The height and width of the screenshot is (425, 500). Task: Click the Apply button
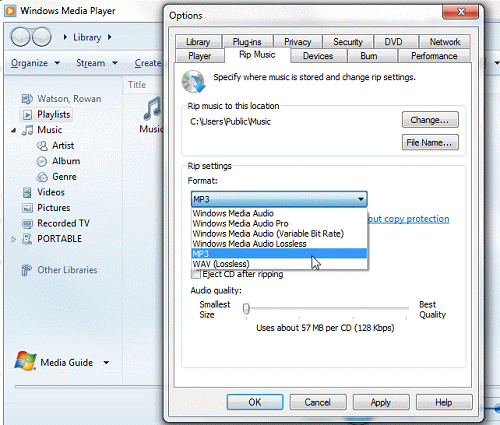(x=381, y=402)
